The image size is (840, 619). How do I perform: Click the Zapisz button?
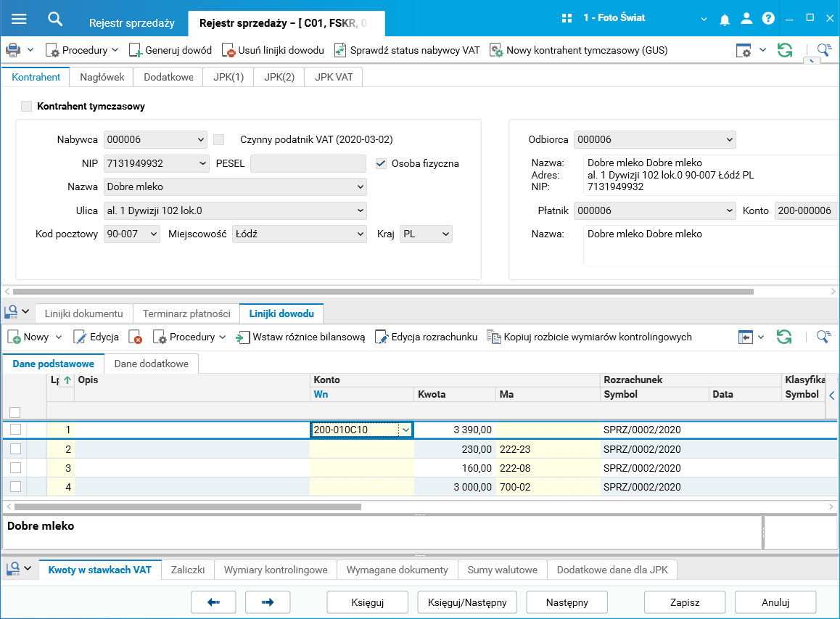click(x=685, y=602)
